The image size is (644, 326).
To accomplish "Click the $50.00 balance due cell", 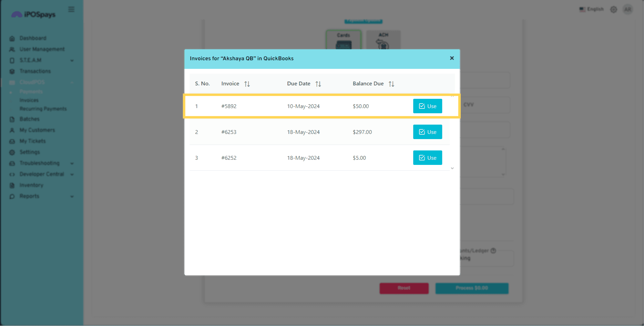I will 360,106.
